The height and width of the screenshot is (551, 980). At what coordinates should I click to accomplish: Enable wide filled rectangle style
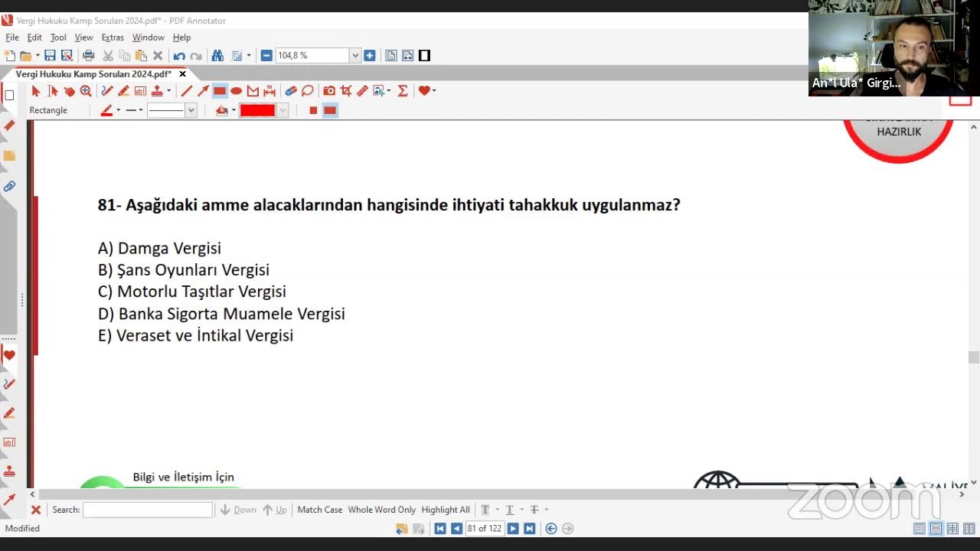click(330, 110)
